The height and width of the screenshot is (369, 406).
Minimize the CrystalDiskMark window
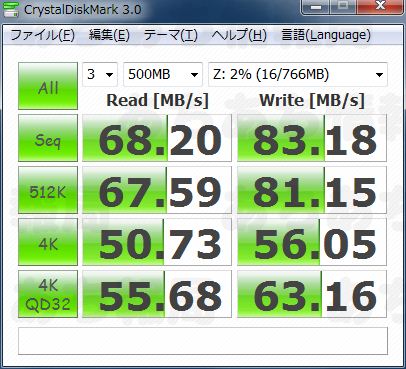[317, 7]
